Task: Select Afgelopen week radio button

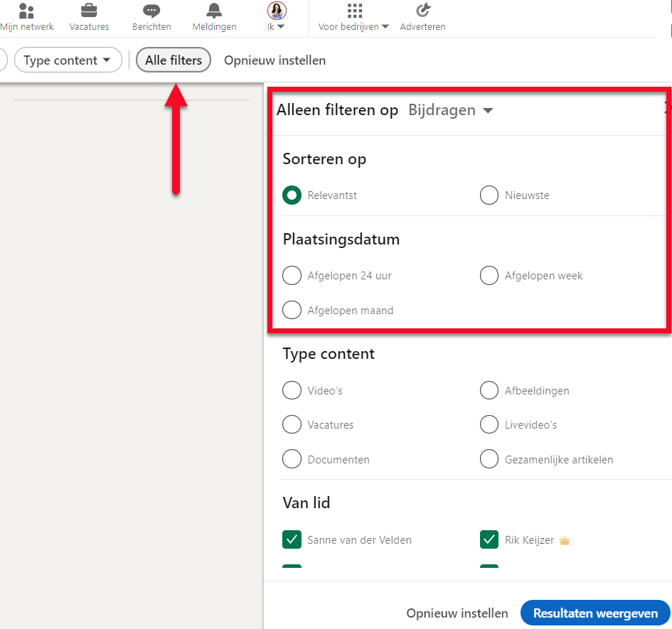Action: pyautogui.click(x=489, y=276)
